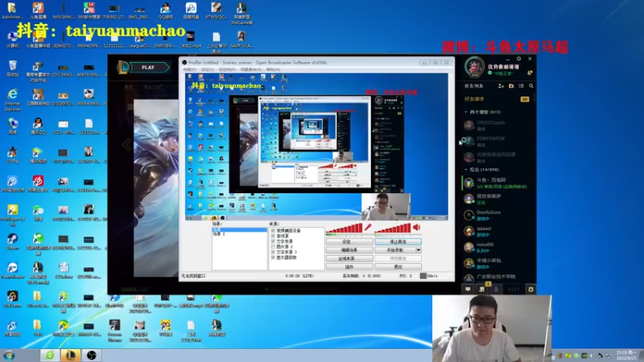
Task: Click the 插件 button
Action: 349,267
